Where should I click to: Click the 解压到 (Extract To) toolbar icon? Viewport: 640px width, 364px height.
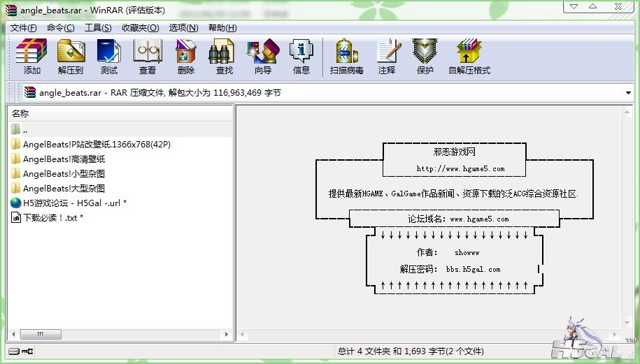click(x=71, y=52)
